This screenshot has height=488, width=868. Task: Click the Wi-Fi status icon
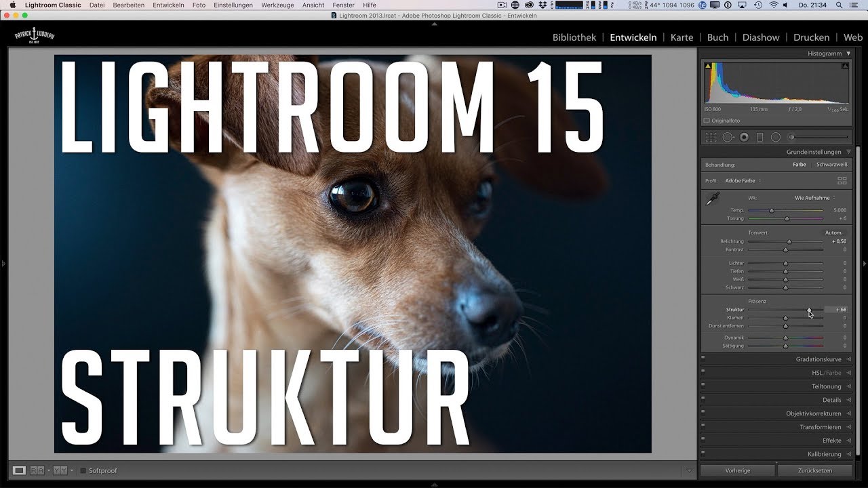pyautogui.click(x=774, y=5)
